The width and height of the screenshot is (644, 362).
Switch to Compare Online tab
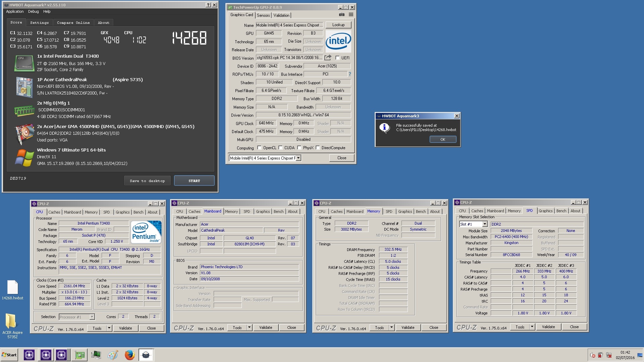pyautogui.click(x=73, y=22)
